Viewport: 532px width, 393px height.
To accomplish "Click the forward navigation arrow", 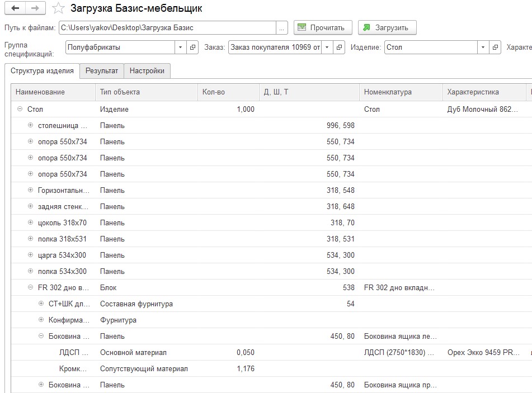I will pyautogui.click(x=35, y=8).
